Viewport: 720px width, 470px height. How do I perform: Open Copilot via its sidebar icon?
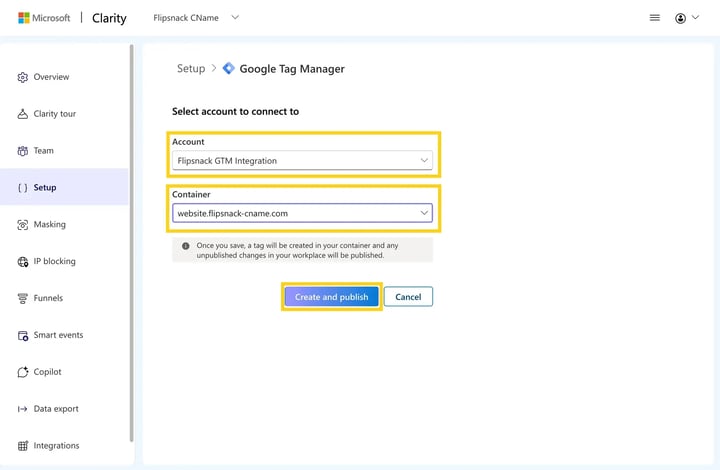pyautogui.click(x=22, y=372)
